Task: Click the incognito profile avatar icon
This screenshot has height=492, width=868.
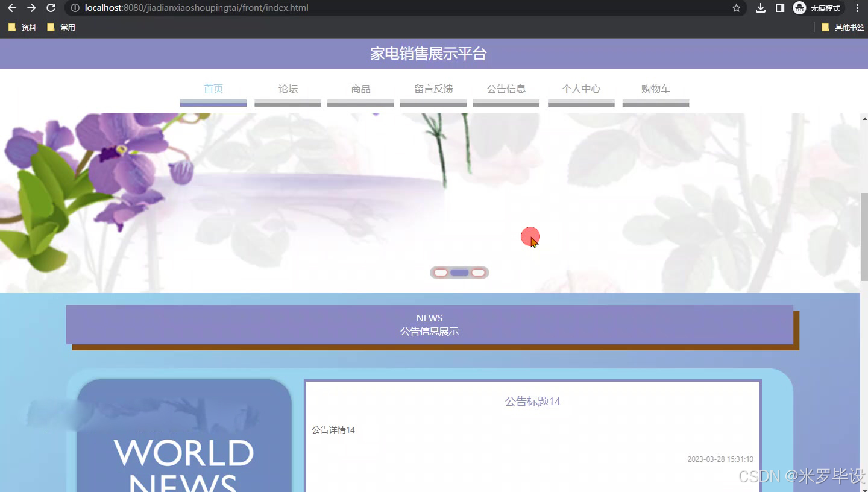Action: (x=799, y=8)
